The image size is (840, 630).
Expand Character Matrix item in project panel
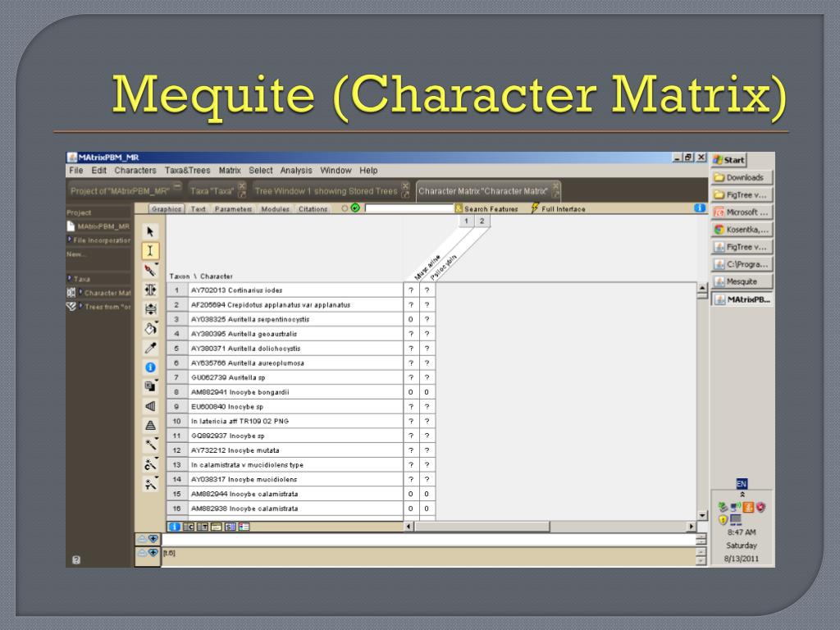click(81, 292)
